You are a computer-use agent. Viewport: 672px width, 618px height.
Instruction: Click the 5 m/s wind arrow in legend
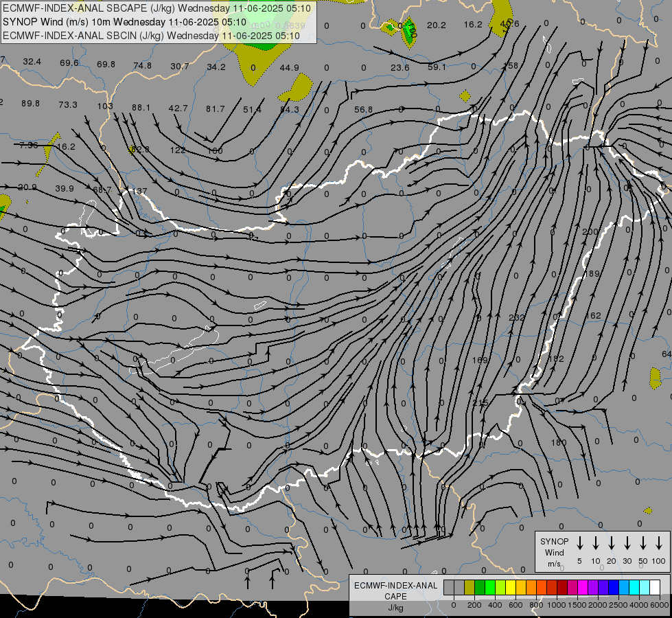point(579,543)
